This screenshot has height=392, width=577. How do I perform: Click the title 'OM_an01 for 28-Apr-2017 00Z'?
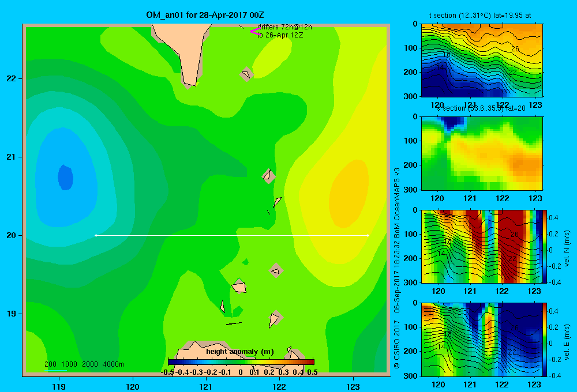click(205, 15)
